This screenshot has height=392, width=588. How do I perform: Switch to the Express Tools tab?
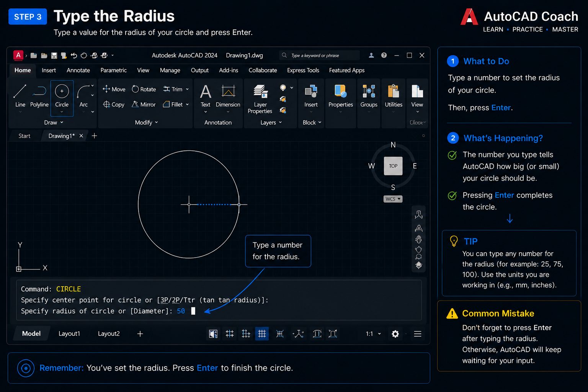[x=303, y=70]
